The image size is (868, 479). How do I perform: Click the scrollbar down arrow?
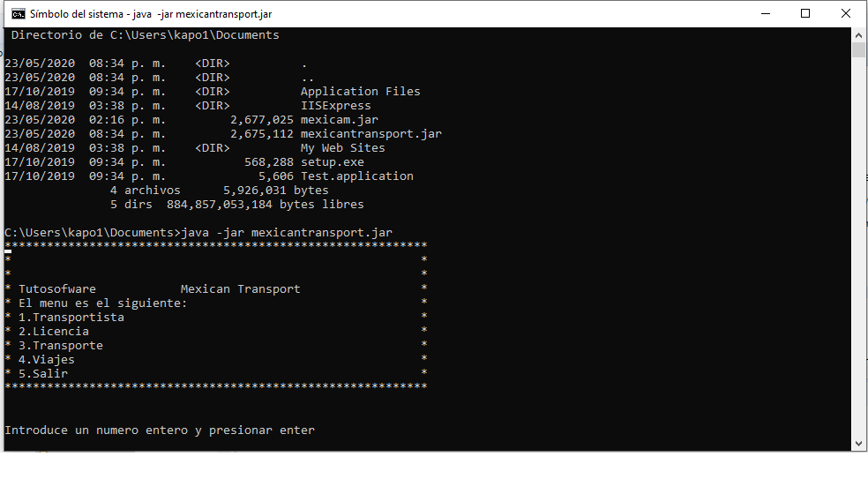tap(858, 444)
